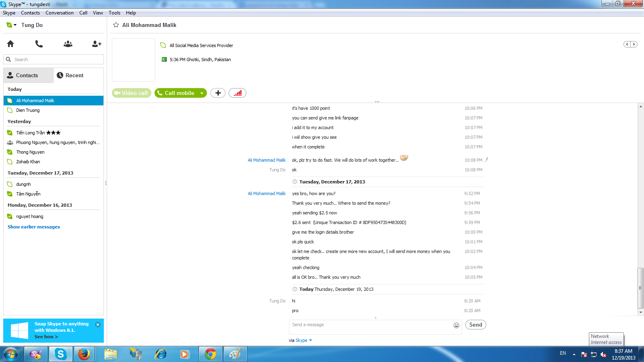This screenshot has width=644, height=362.
Task: Click the previous profile panel arrow
Action: point(627,44)
